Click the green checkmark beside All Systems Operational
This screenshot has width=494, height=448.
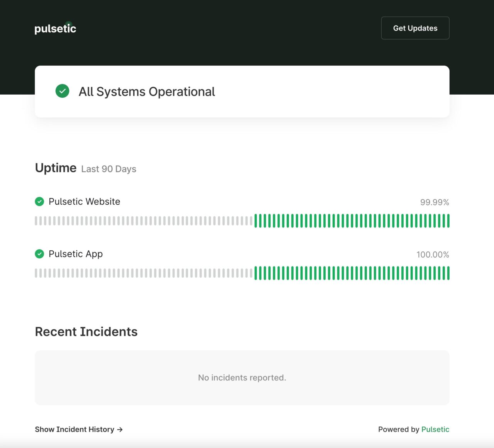[62, 91]
